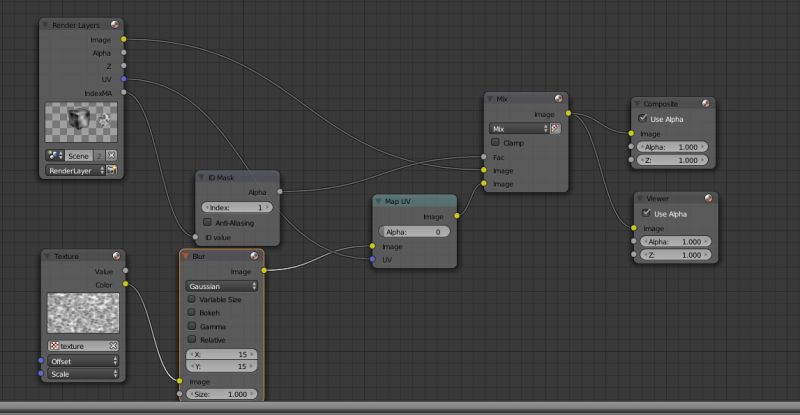The width and height of the screenshot is (800, 415).
Task: Open the scene browse icon beside Scene
Action: [x=55, y=155]
